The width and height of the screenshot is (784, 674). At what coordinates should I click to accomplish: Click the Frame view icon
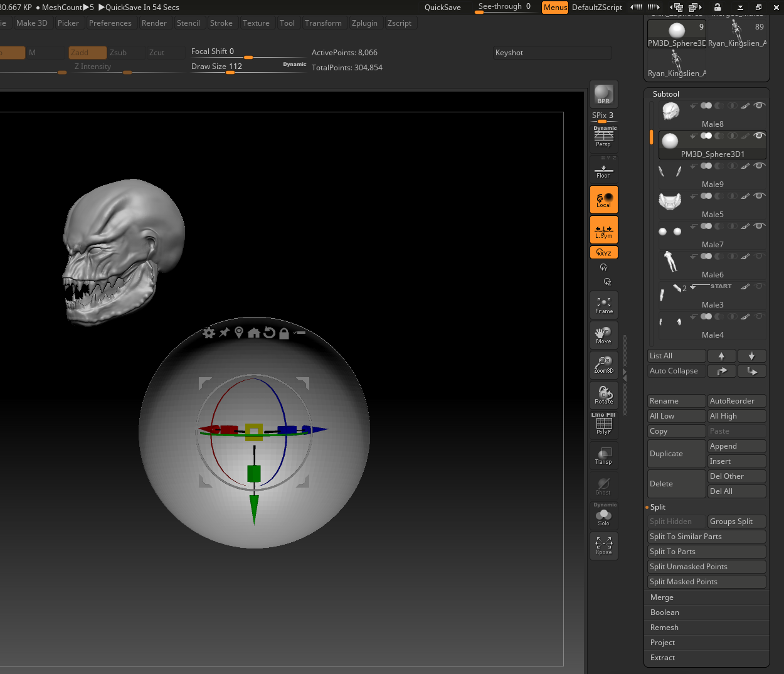pyautogui.click(x=603, y=305)
